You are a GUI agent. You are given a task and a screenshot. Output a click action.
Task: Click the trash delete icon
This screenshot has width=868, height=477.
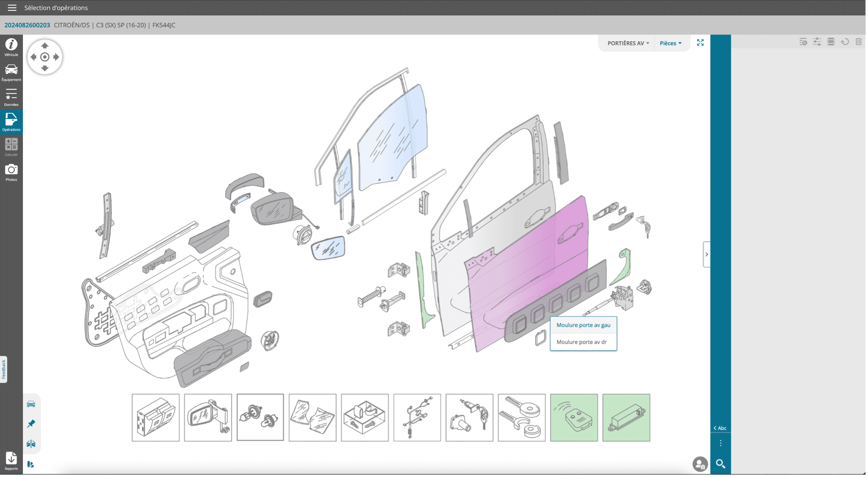(858, 42)
